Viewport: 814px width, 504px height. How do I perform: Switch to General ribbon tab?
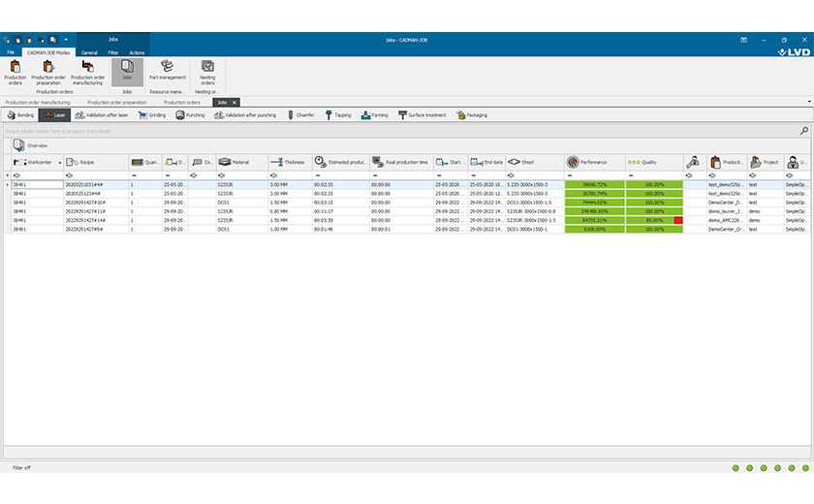[x=89, y=52]
